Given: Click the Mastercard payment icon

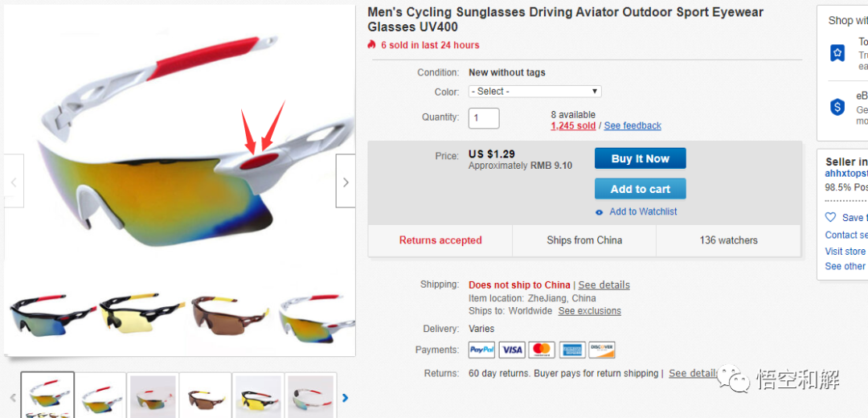Looking at the screenshot, I should 542,350.
